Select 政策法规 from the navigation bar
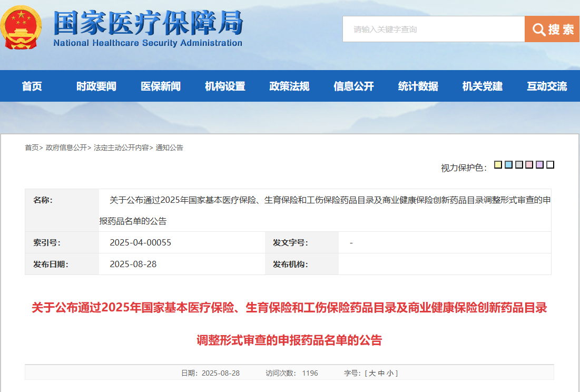The height and width of the screenshot is (392, 580). point(289,86)
